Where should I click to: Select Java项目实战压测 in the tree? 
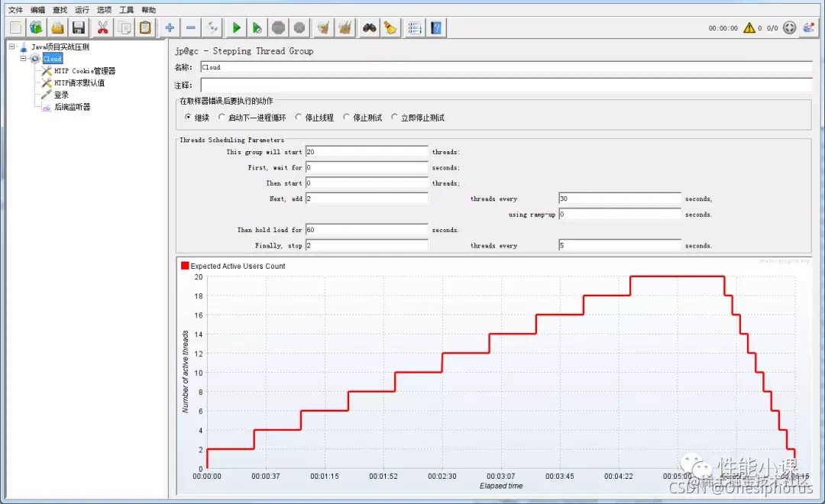pos(60,47)
